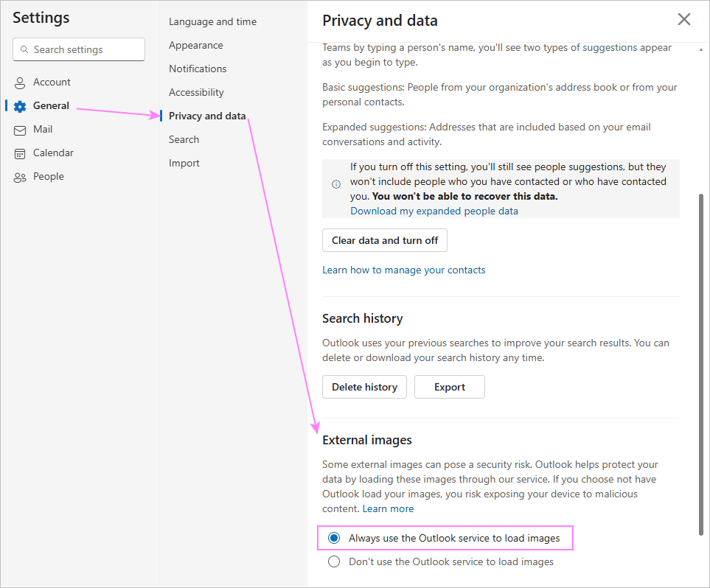Select Privacy and data section

[x=207, y=116]
